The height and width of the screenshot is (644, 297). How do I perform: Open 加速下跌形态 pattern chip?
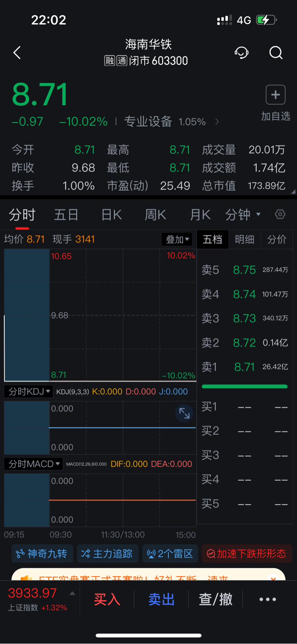[x=247, y=554]
